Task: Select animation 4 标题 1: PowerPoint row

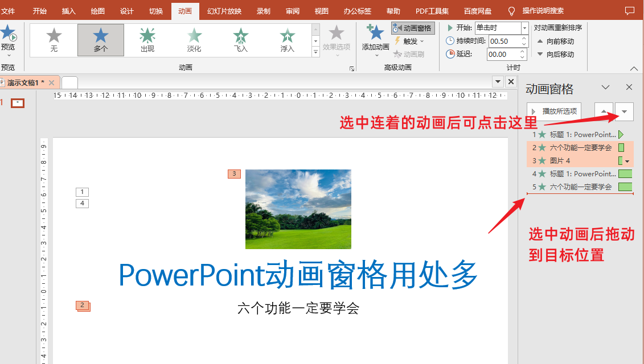Action: [580, 173]
